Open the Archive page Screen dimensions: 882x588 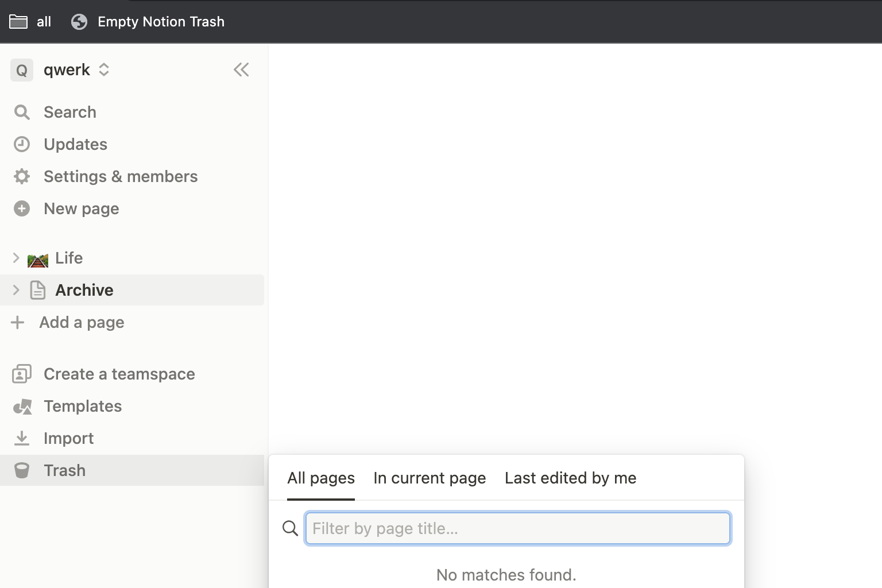point(84,290)
